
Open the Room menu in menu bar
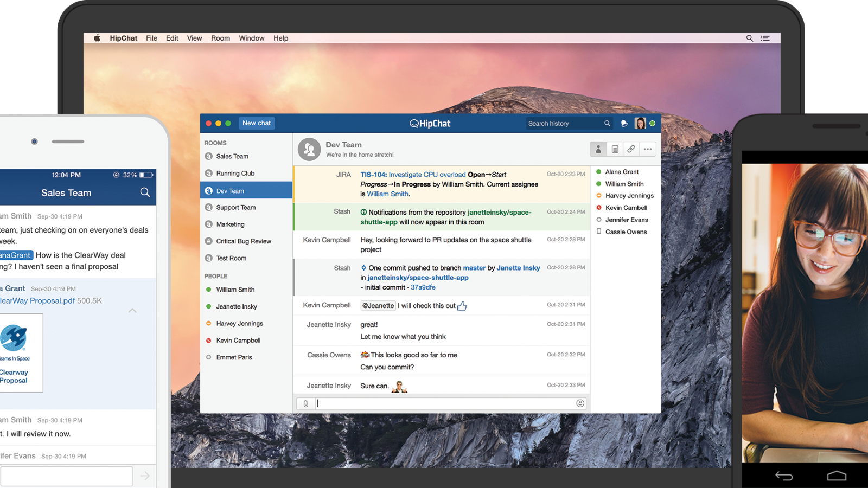(220, 38)
